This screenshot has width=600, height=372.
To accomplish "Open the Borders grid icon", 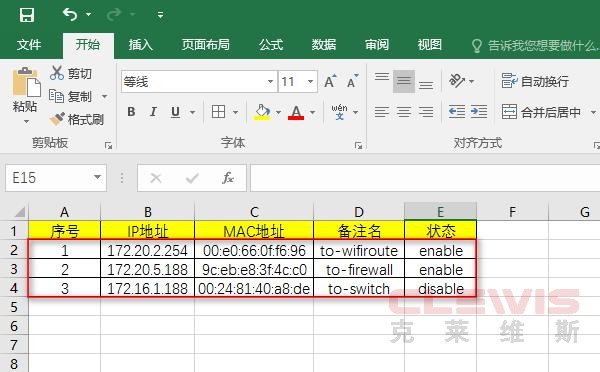I will click(x=218, y=112).
